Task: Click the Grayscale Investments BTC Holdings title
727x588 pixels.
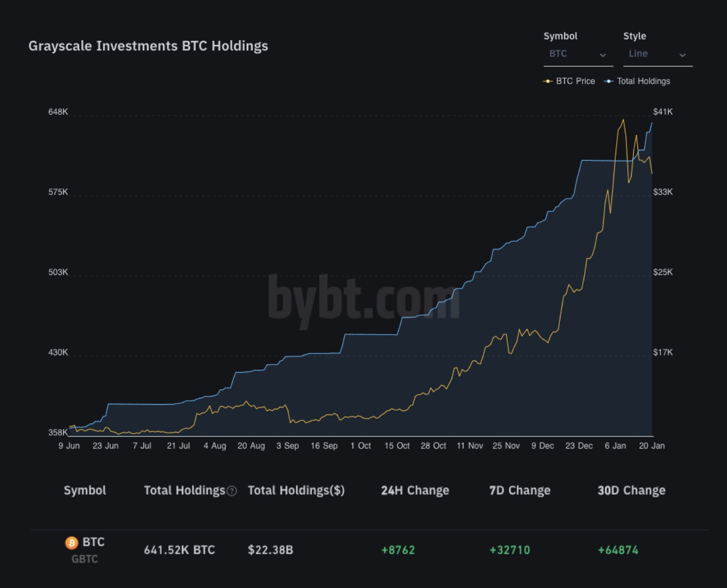Action: (148, 46)
